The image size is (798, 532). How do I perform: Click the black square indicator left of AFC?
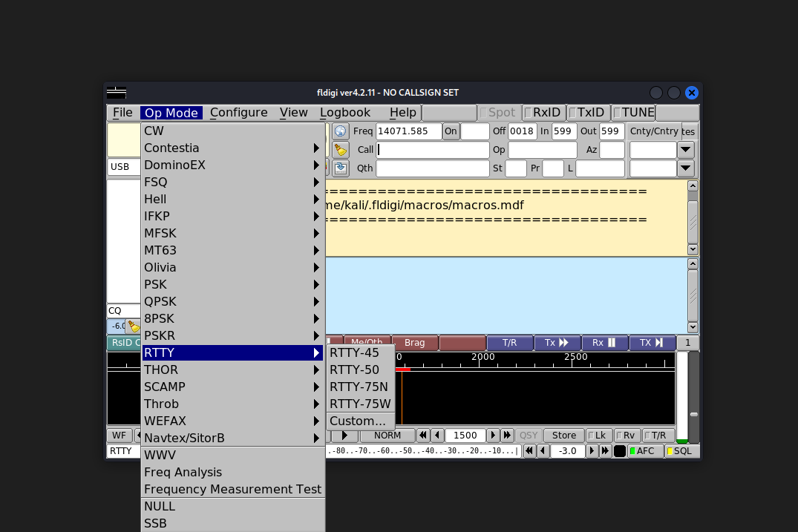click(x=619, y=451)
